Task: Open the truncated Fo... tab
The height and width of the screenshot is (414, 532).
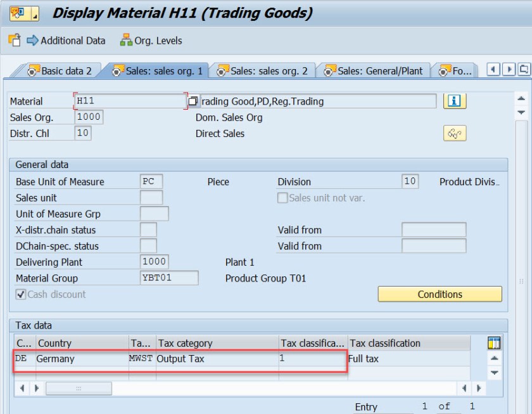Action: (x=455, y=70)
